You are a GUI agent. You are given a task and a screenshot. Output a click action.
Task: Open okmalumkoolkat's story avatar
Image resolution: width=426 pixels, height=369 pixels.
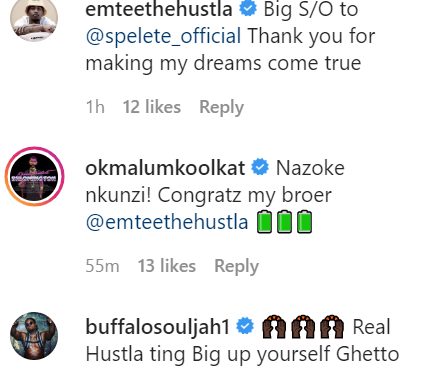(34, 176)
